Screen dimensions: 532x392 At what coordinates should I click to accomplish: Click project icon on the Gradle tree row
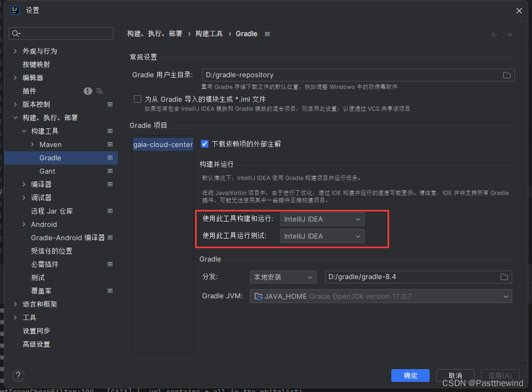coord(110,158)
